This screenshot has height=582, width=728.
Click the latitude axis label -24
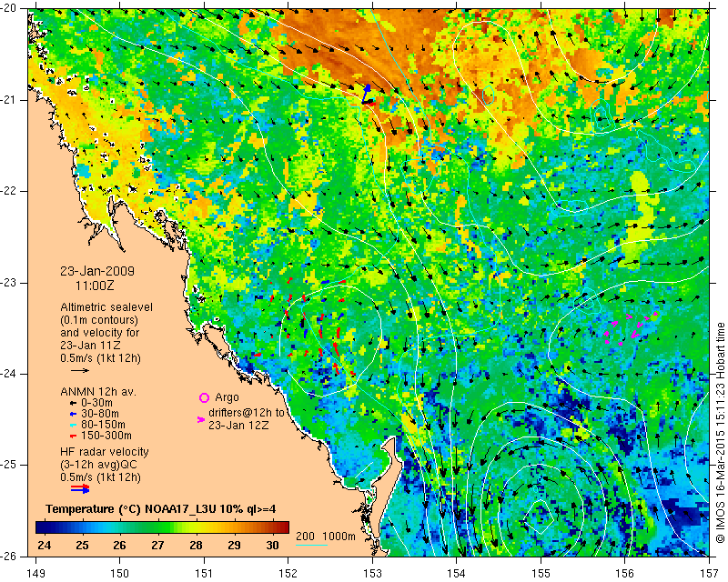click(9, 374)
